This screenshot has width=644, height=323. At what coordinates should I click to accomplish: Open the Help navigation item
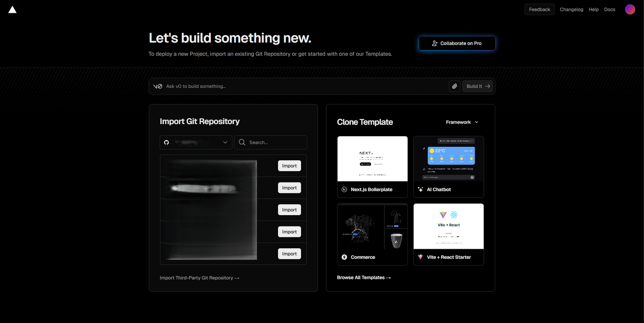[x=594, y=9]
